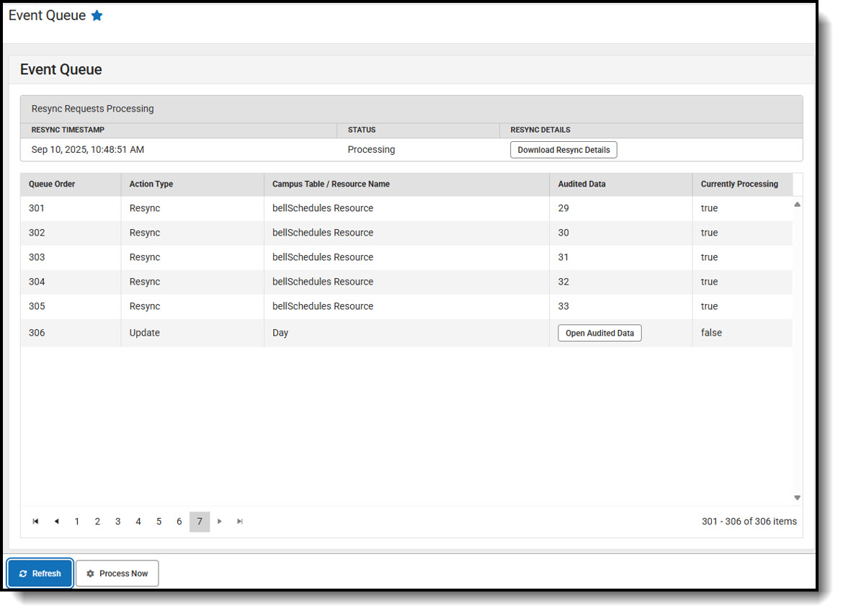Screen dimensions: 843x616
Task: Go to page 4
Action: click(138, 522)
